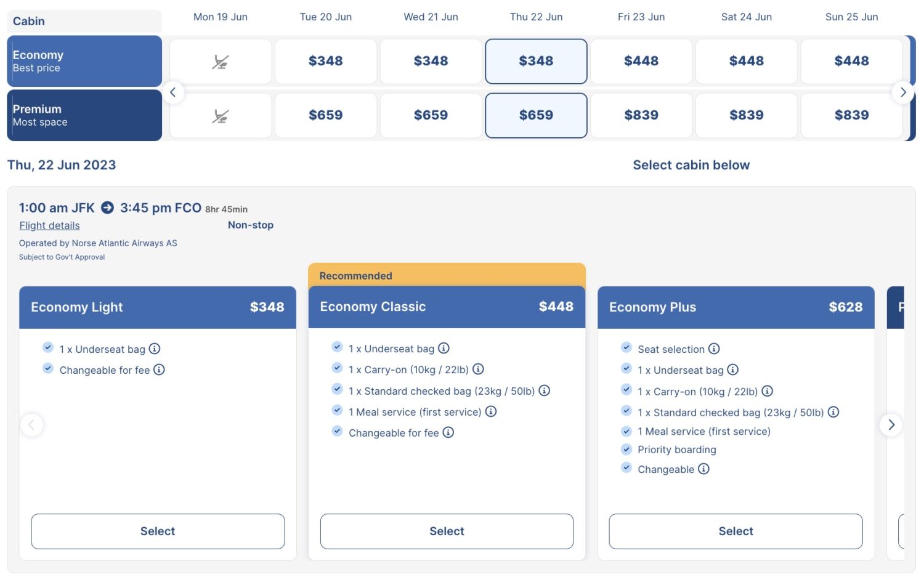Open the Flight details link
The height and width of the screenshot is (577, 924).
[49, 225]
